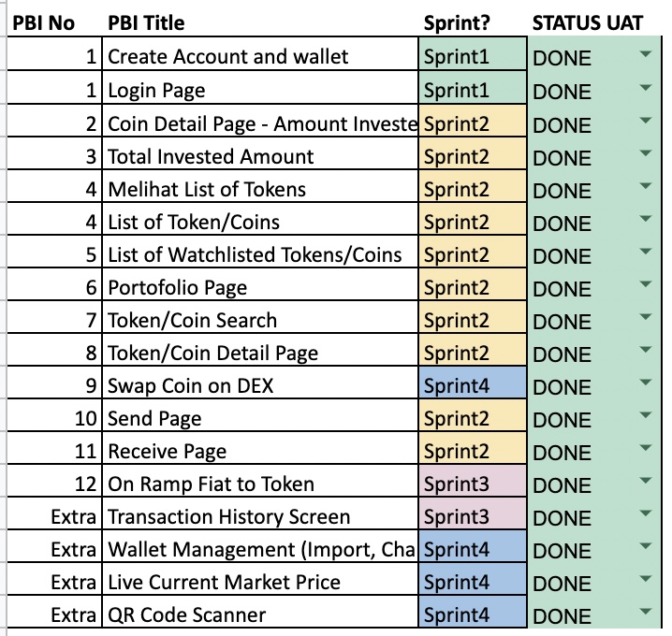Expand the status dropdown in Login Page row

[x=646, y=89]
